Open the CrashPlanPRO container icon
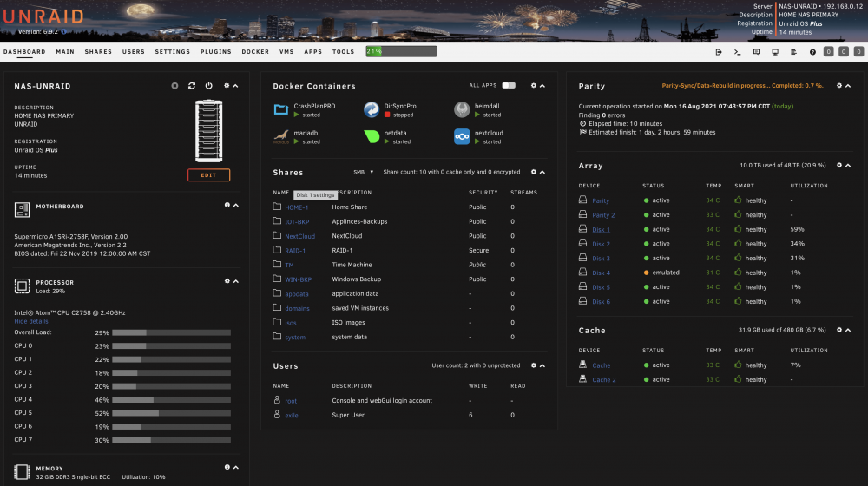This screenshot has height=486, width=868. tap(281, 109)
